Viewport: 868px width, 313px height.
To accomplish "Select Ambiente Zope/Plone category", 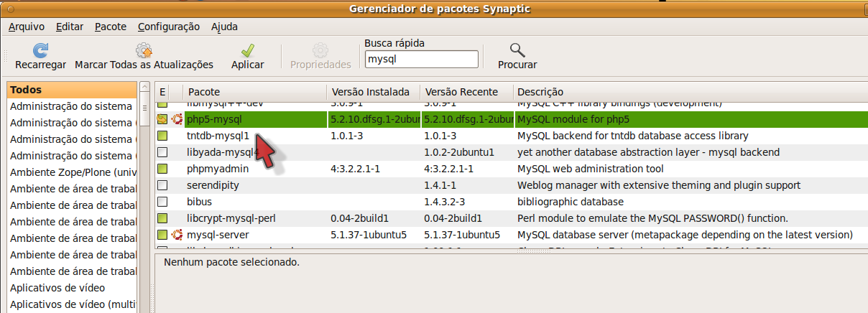I will tap(72, 172).
